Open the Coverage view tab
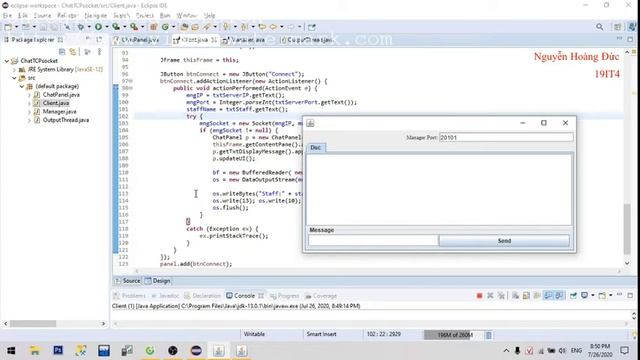640x360 pixels. point(321,296)
